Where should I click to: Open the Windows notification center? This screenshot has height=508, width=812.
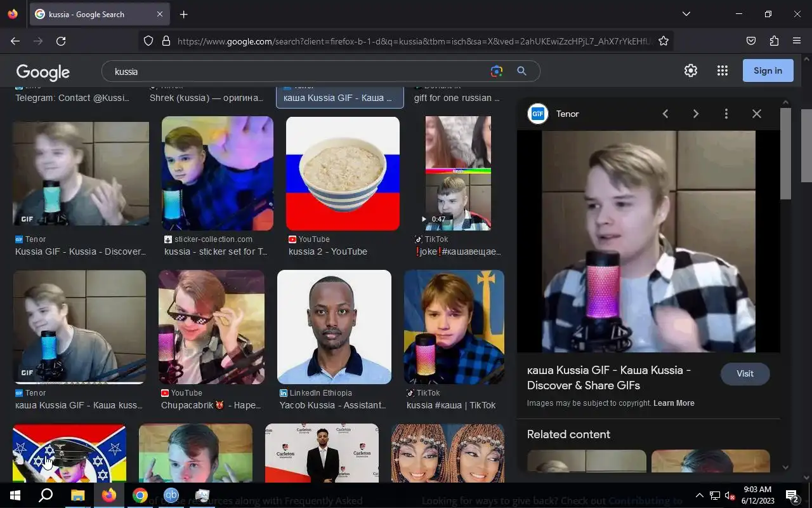792,495
